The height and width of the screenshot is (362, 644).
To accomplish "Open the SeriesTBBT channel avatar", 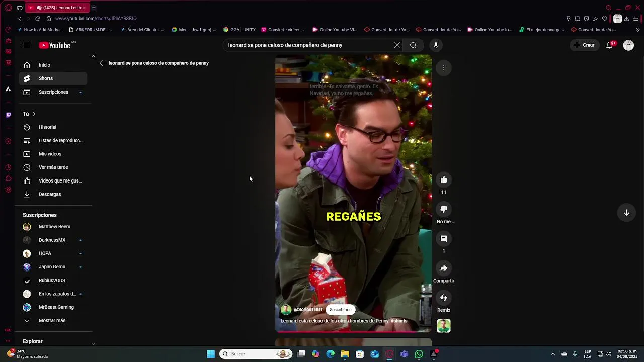I will tap(286, 310).
